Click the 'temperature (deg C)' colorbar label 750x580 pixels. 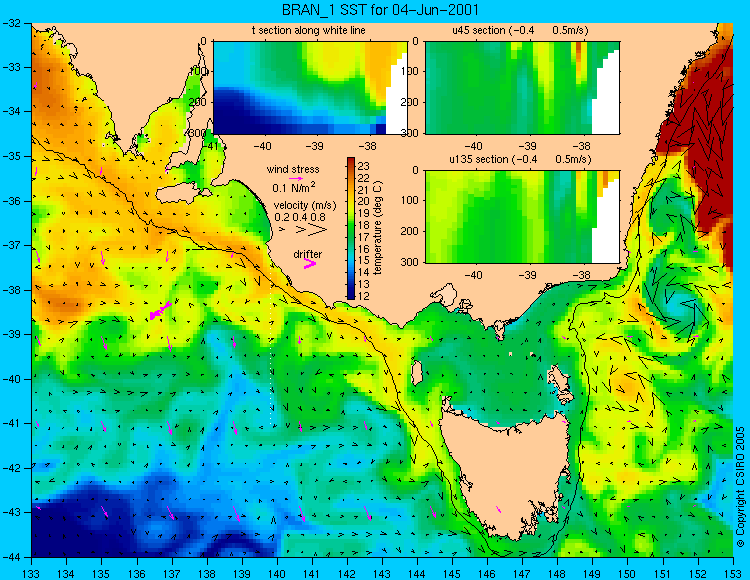[378, 228]
